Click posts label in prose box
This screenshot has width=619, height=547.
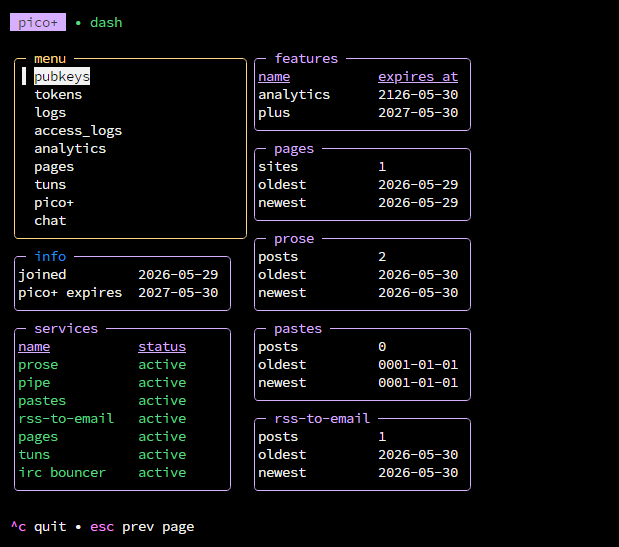tap(278, 257)
